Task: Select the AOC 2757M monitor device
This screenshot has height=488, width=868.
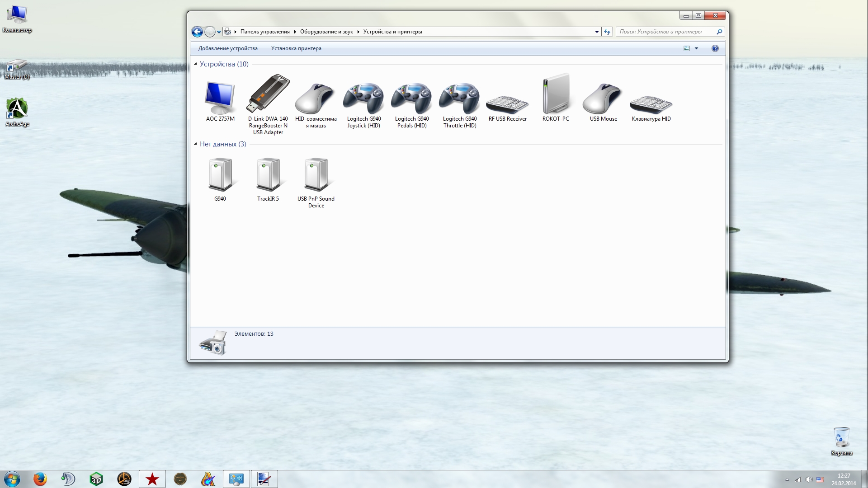Action: pos(220,98)
